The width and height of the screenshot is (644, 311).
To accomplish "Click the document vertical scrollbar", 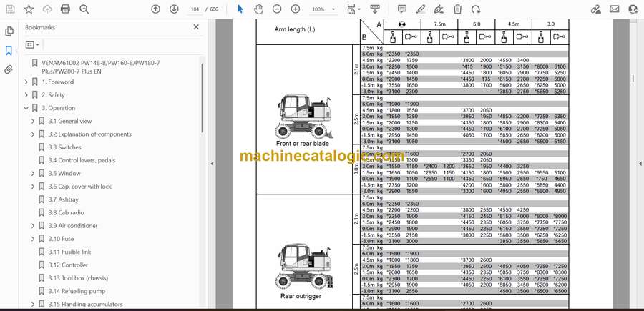I will tap(633, 78).
